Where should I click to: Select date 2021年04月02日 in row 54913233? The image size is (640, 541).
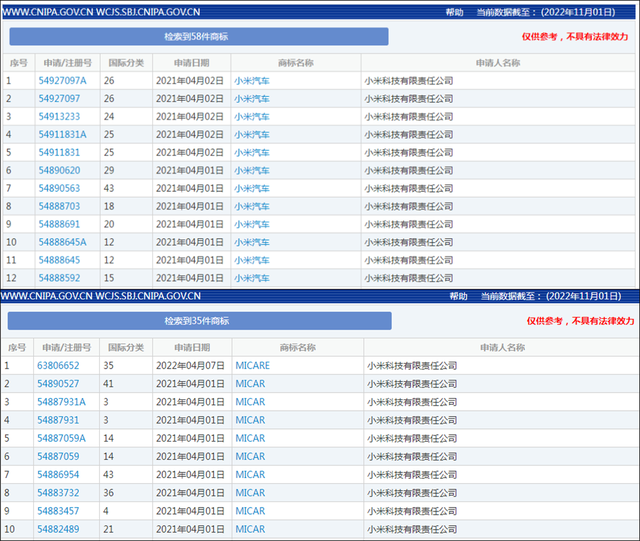tap(190, 117)
